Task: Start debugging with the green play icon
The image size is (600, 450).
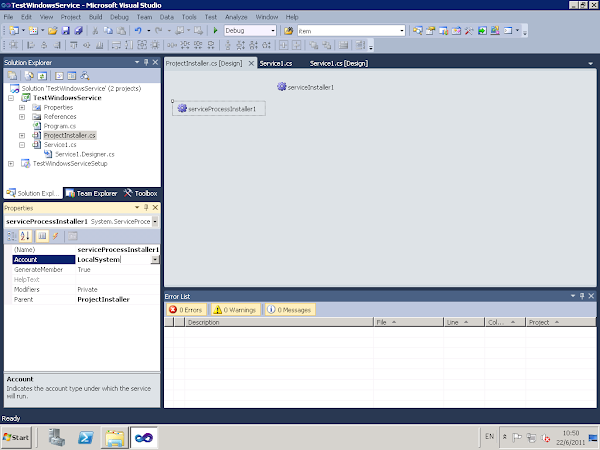Action: [x=215, y=31]
